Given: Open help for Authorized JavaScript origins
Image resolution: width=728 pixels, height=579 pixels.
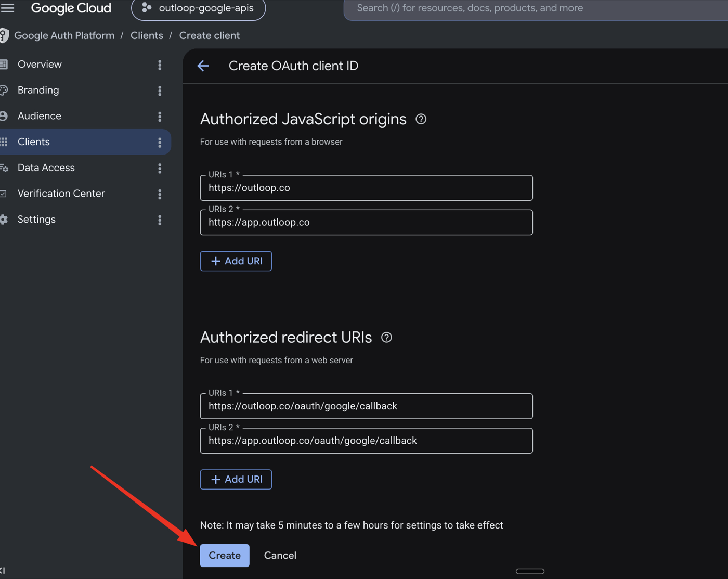Looking at the screenshot, I should [421, 119].
